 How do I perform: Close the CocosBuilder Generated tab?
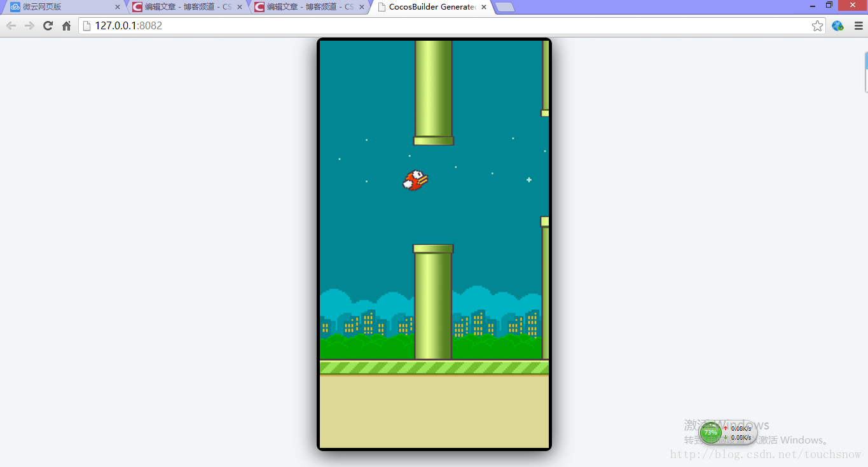coord(484,7)
